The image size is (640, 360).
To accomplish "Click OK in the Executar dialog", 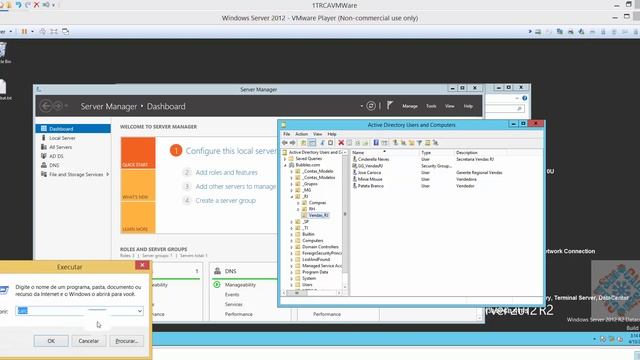I will [51, 341].
